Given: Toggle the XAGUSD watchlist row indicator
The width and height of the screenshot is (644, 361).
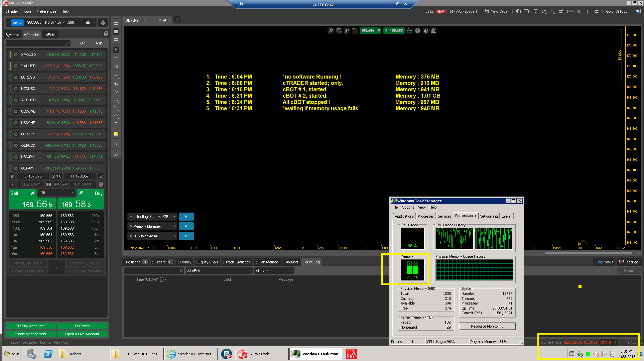Looking at the screenshot, I should pyautogui.click(x=16, y=54).
